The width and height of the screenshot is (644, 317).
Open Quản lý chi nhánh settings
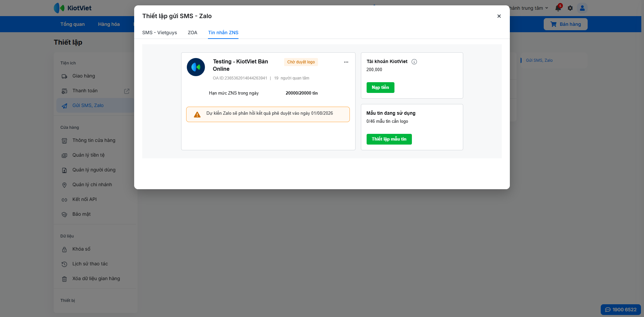(x=96, y=185)
